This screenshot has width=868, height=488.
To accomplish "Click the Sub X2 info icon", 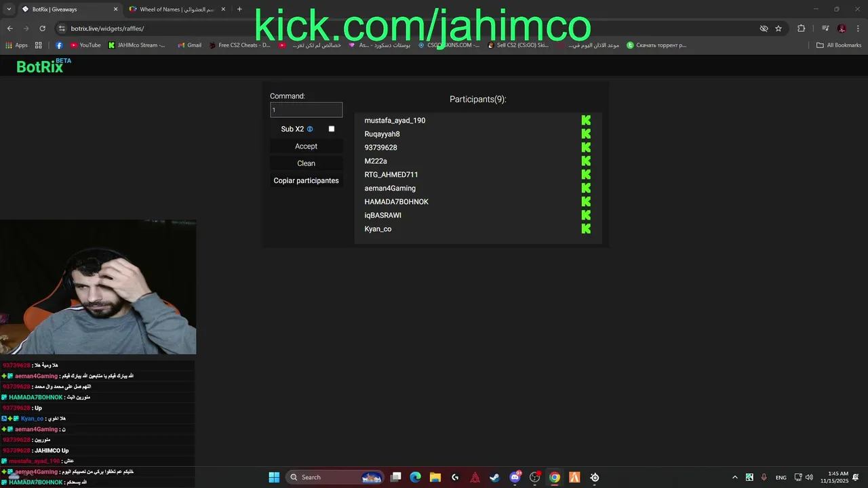I will 310,129.
